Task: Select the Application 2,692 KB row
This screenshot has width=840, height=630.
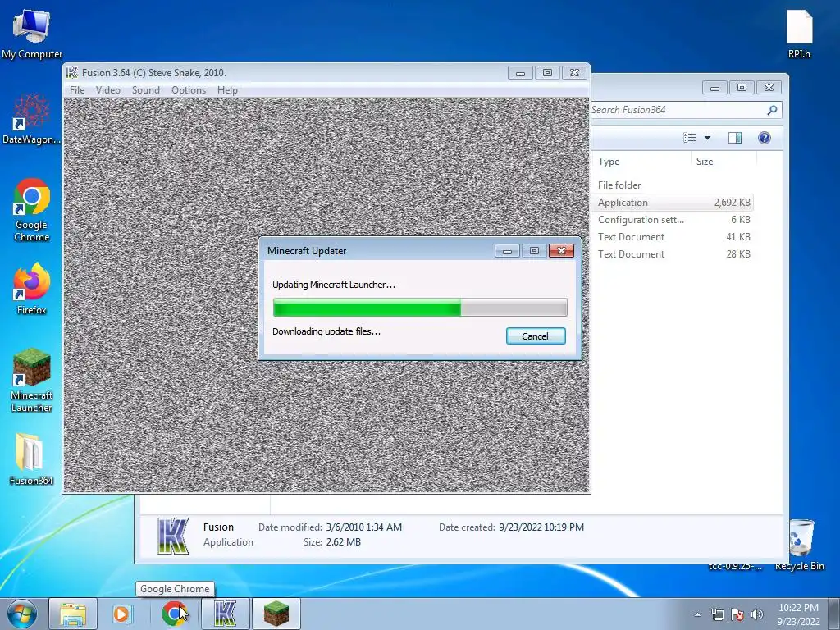Action: point(673,203)
